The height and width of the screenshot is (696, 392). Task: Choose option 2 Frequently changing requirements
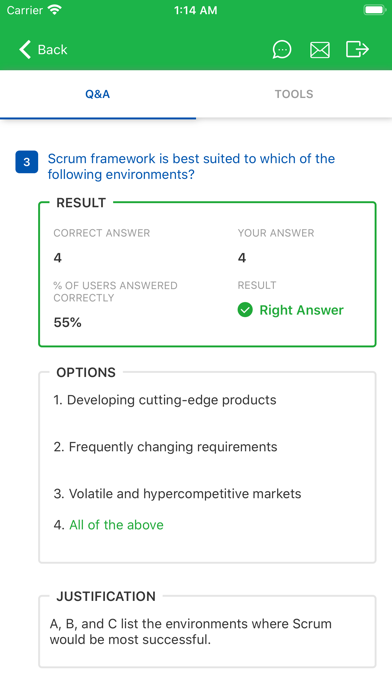coord(165,447)
